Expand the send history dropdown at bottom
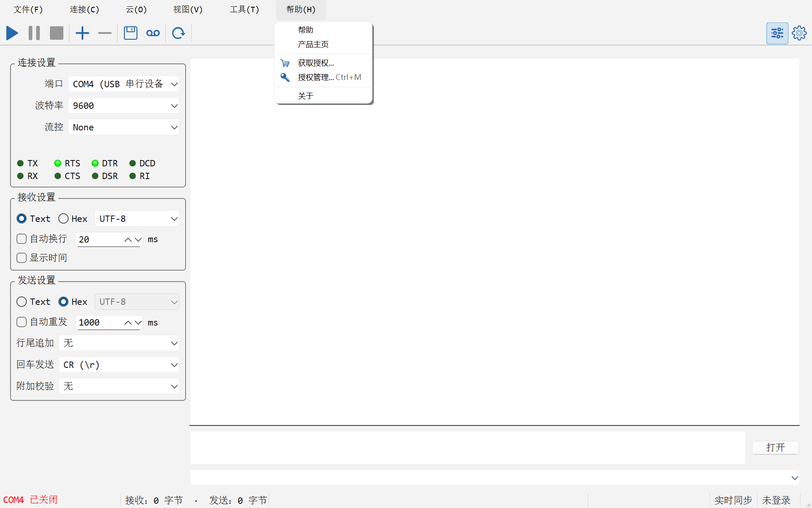This screenshot has width=812, height=508. (795, 478)
